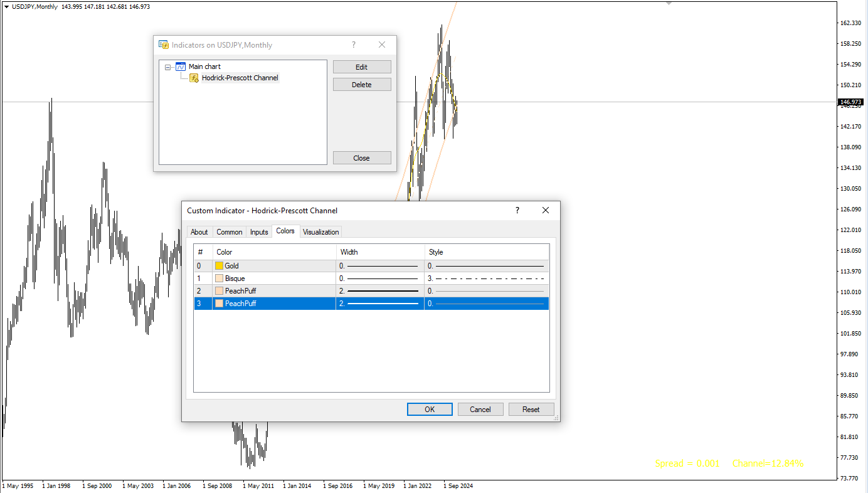This screenshot has height=493, width=868.
Task: Select Hodrick-Prescott Channel in indicator list
Action: pyautogui.click(x=240, y=78)
